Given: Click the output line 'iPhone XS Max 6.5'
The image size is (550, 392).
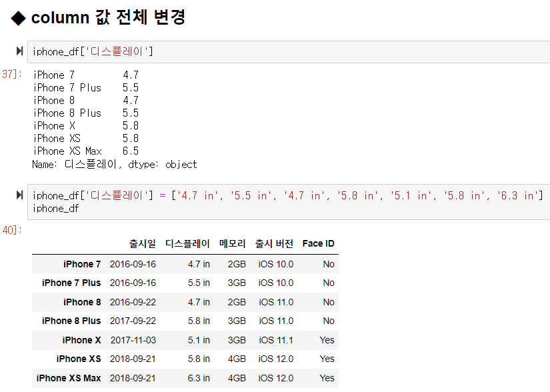Looking at the screenshot, I should pyautogui.click(x=86, y=151).
